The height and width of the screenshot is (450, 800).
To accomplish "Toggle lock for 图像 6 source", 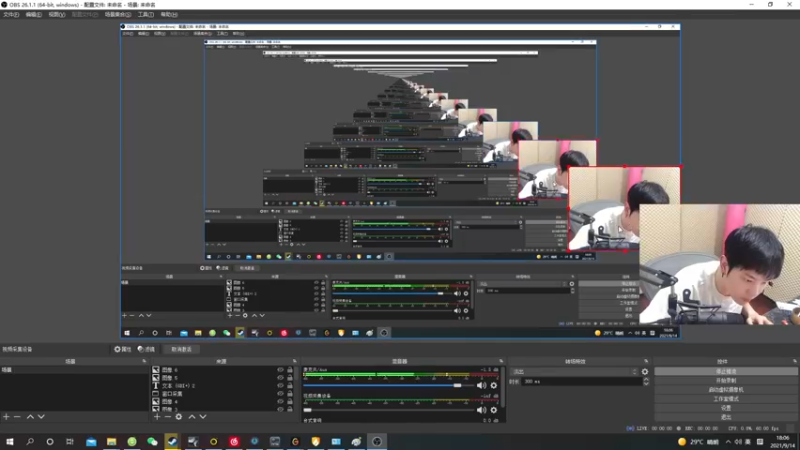I will 290,370.
